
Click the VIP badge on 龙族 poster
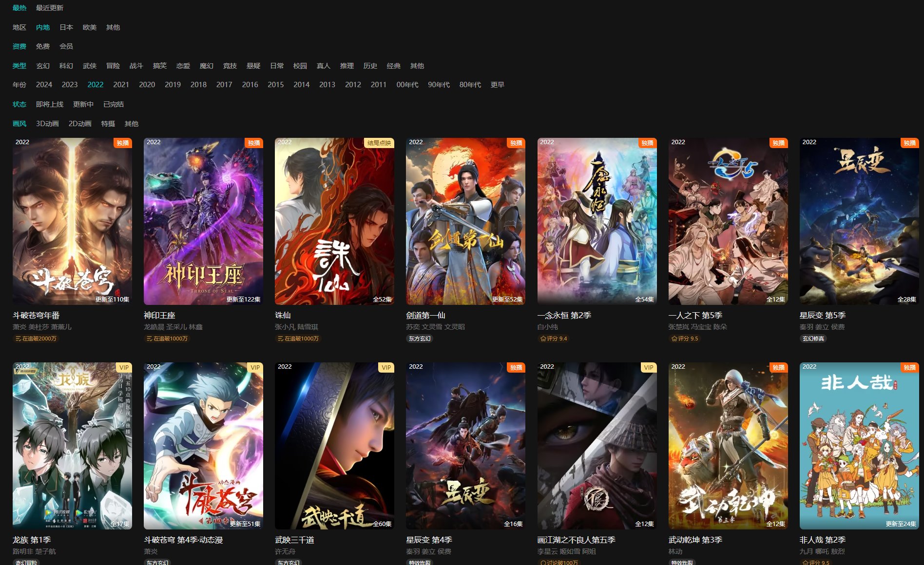point(124,367)
